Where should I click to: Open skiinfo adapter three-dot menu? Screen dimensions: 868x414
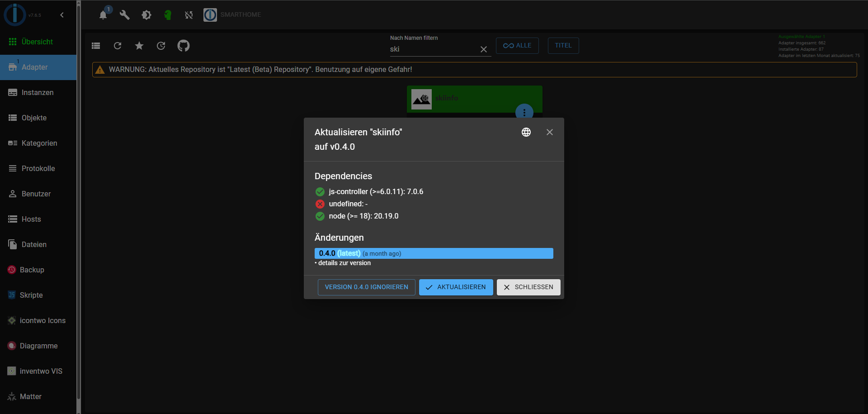(524, 112)
